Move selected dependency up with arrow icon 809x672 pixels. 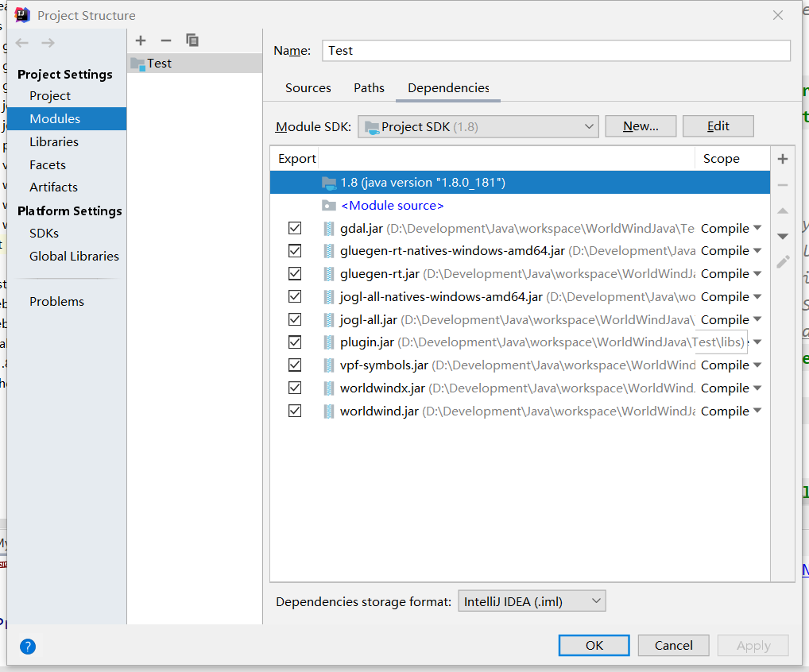[783, 210]
